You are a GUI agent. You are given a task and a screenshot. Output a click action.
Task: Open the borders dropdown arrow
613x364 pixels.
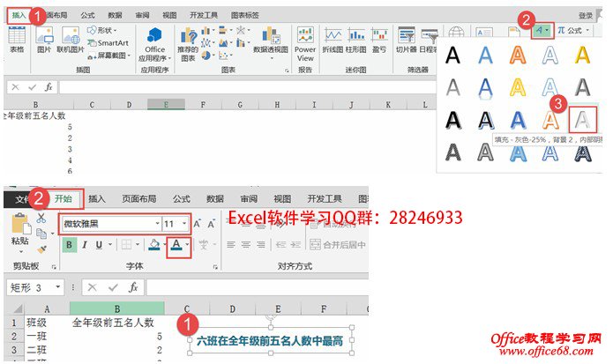click(138, 245)
